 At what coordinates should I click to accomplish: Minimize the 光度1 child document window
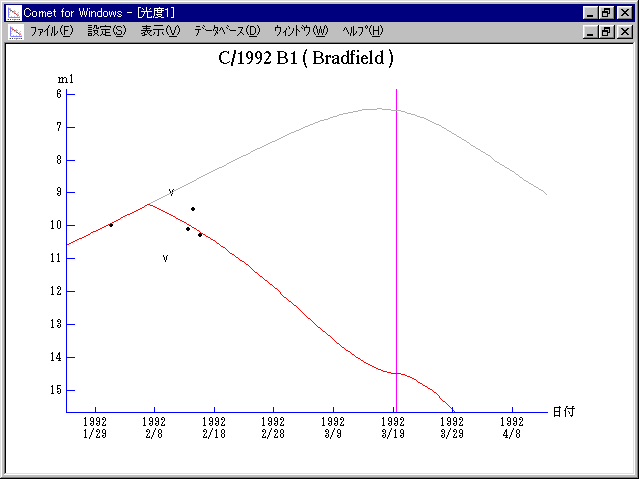[x=590, y=31]
